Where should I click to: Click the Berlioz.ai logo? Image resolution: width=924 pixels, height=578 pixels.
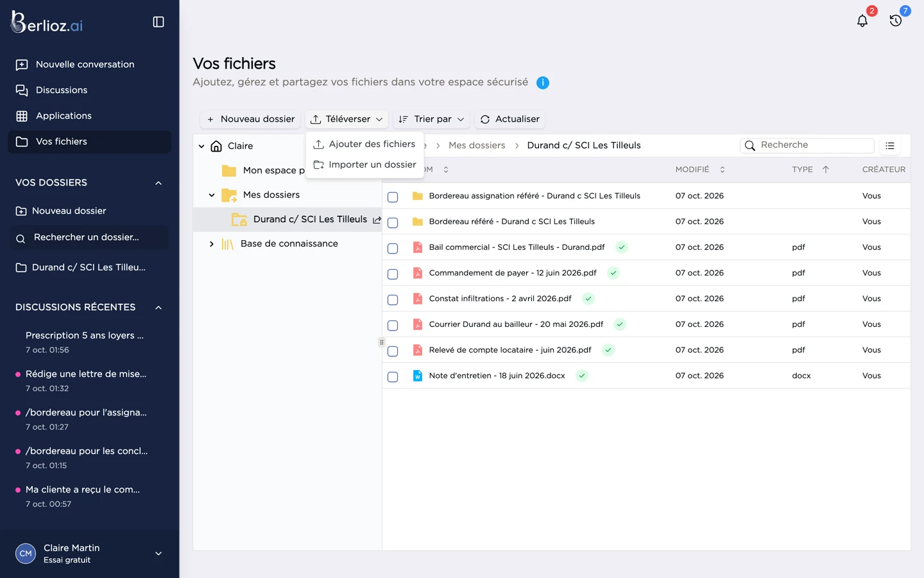click(x=47, y=23)
